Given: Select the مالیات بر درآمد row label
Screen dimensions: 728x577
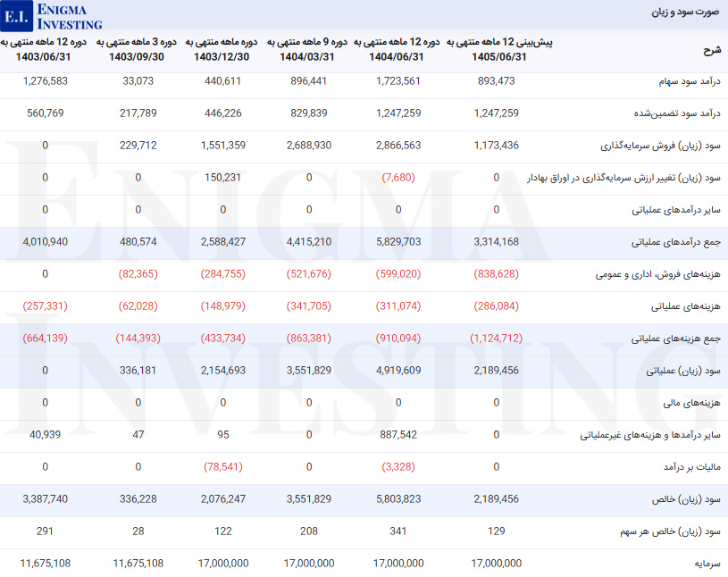Looking at the screenshot, I should point(691,467).
